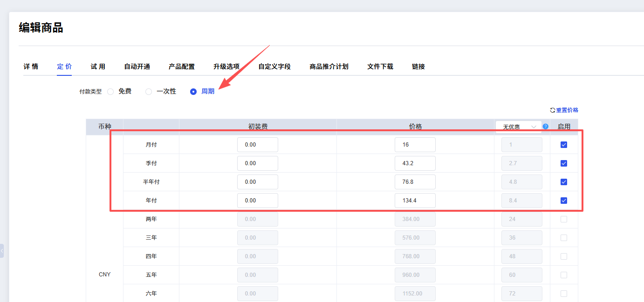644x302 pixels.
Task: Open the 自定义字段 tab
Action: tap(274, 67)
